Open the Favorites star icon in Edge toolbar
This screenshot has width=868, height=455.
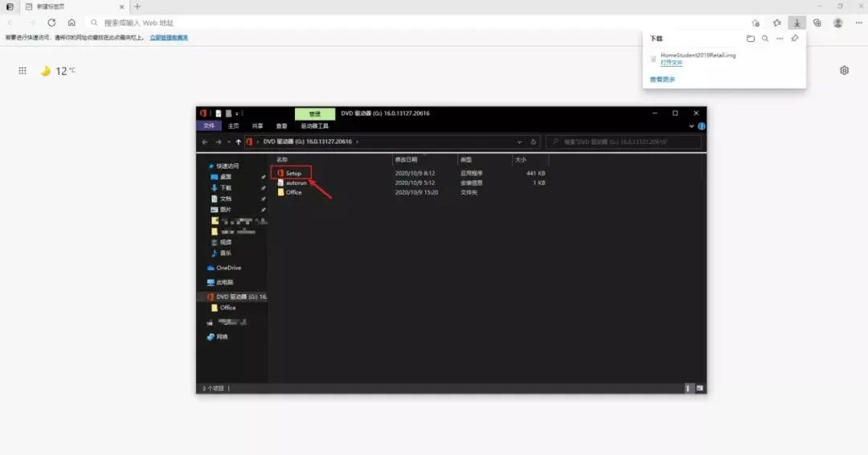[x=777, y=23]
